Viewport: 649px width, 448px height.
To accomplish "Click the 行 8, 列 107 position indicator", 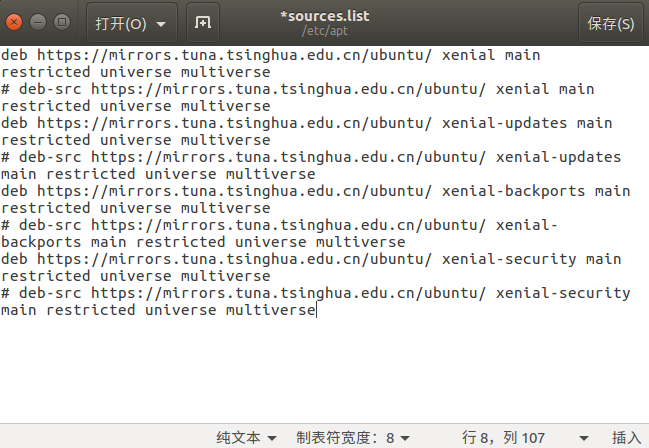I will (x=503, y=438).
